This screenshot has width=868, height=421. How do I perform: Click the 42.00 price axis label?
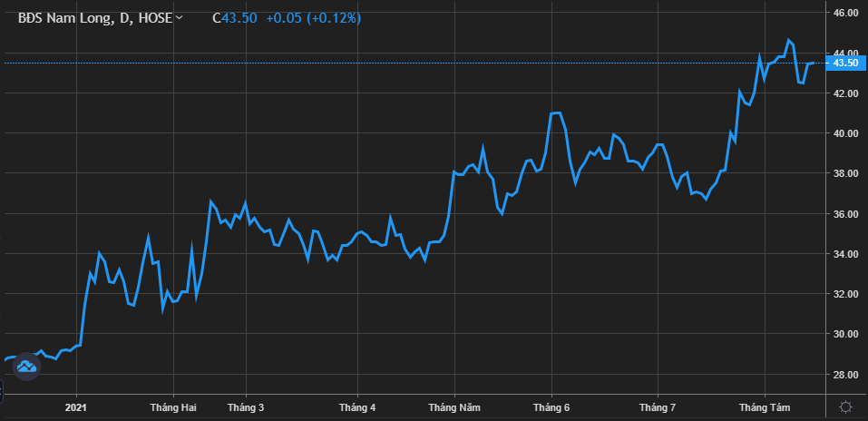(846, 93)
